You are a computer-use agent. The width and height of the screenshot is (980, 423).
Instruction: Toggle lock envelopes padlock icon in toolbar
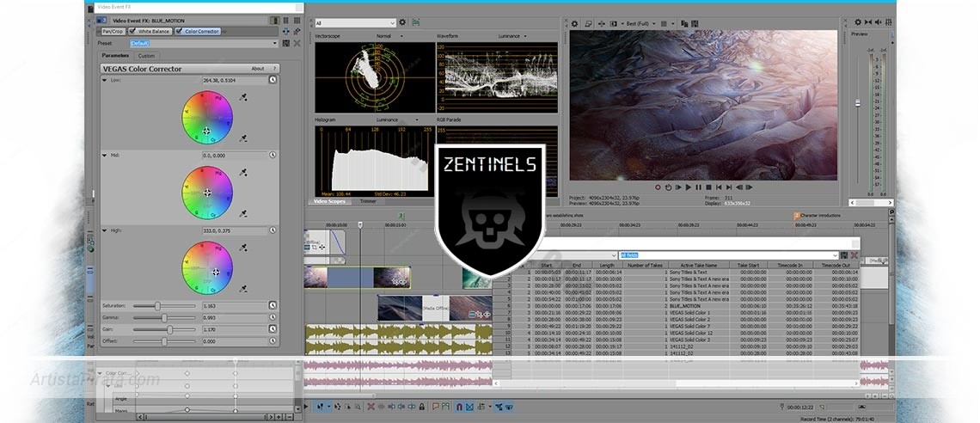coord(422,407)
